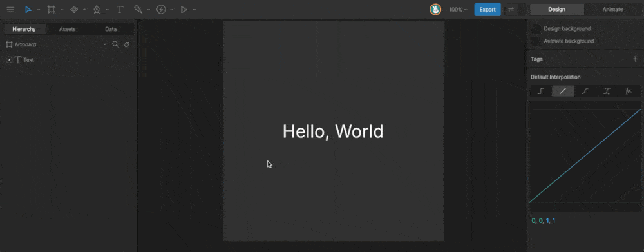
Task: Click the lightning bolt Events tool
Action: pyautogui.click(x=161, y=10)
